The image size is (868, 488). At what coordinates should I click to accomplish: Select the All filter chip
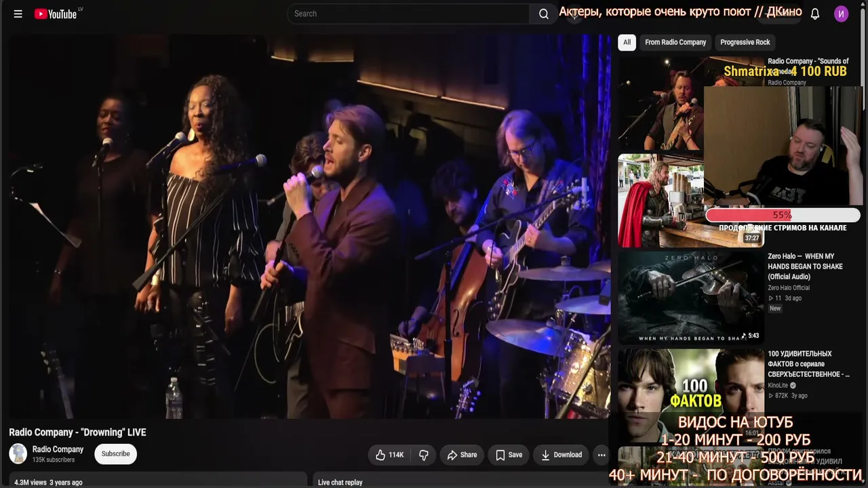[627, 42]
